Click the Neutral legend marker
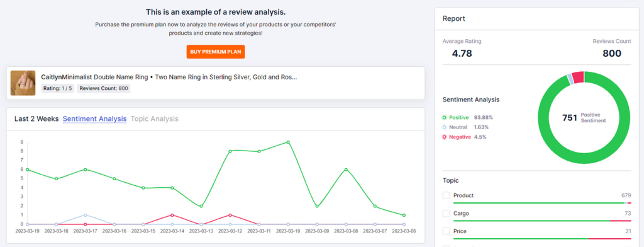This screenshot has height=247, width=644. 445,127
